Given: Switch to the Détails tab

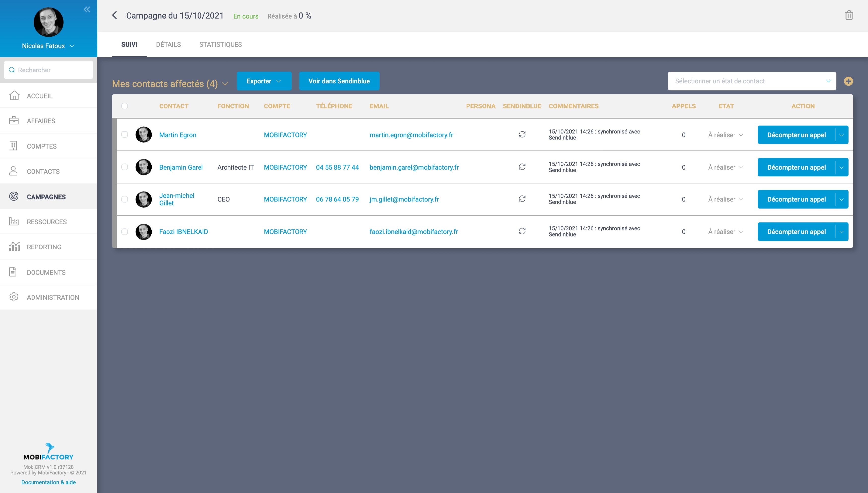Looking at the screenshot, I should 168,44.
